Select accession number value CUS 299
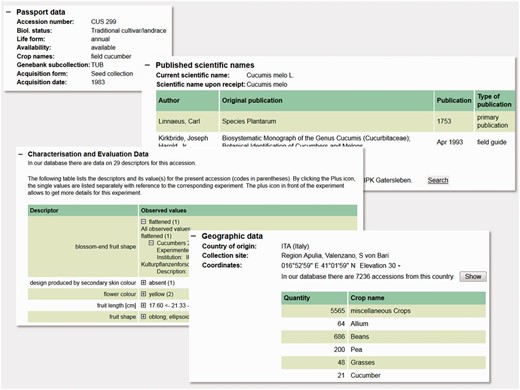This screenshot has width=520, height=390. coord(104,22)
